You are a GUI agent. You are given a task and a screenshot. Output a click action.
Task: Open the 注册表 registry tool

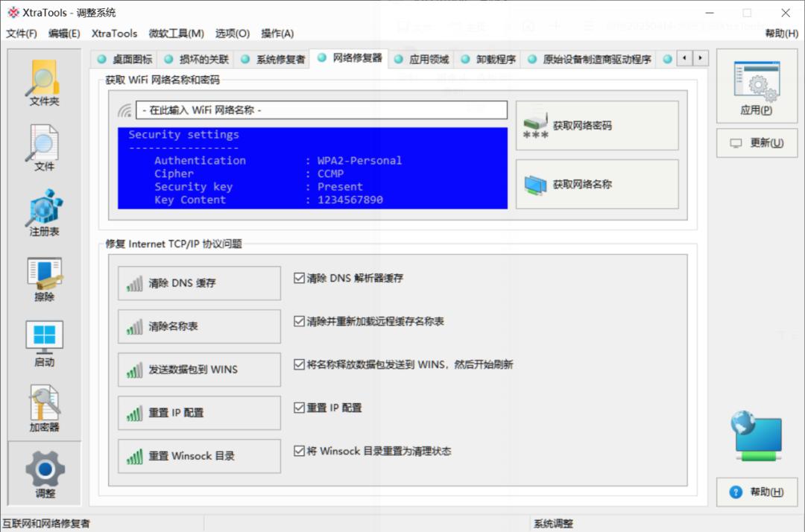pyautogui.click(x=43, y=212)
